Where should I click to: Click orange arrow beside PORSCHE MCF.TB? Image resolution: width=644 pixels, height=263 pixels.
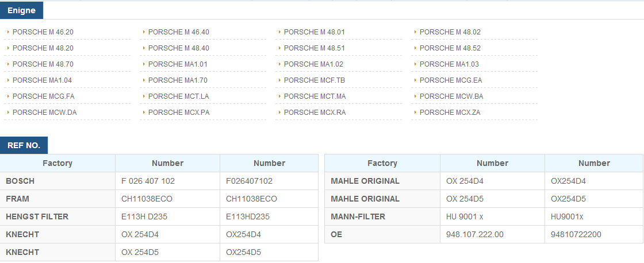point(279,80)
